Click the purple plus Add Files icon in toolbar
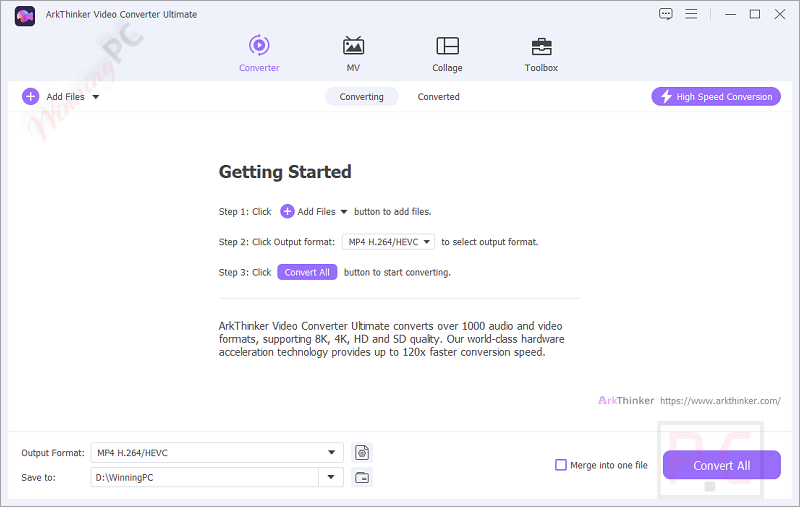 31,96
